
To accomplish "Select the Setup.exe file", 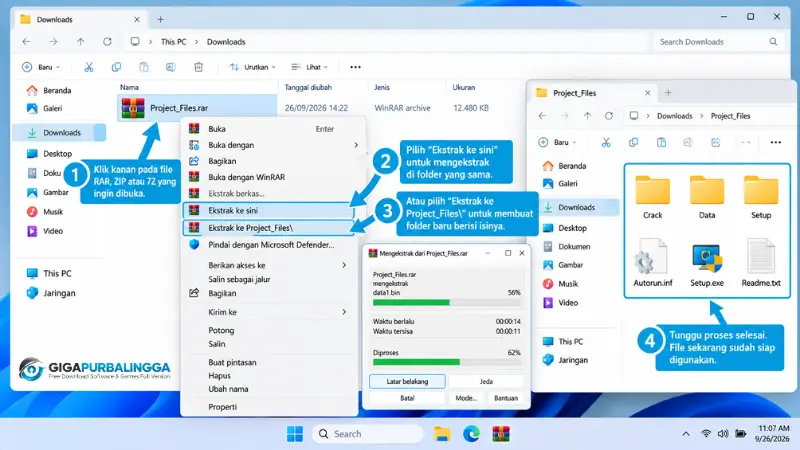I will click(707, 262).
